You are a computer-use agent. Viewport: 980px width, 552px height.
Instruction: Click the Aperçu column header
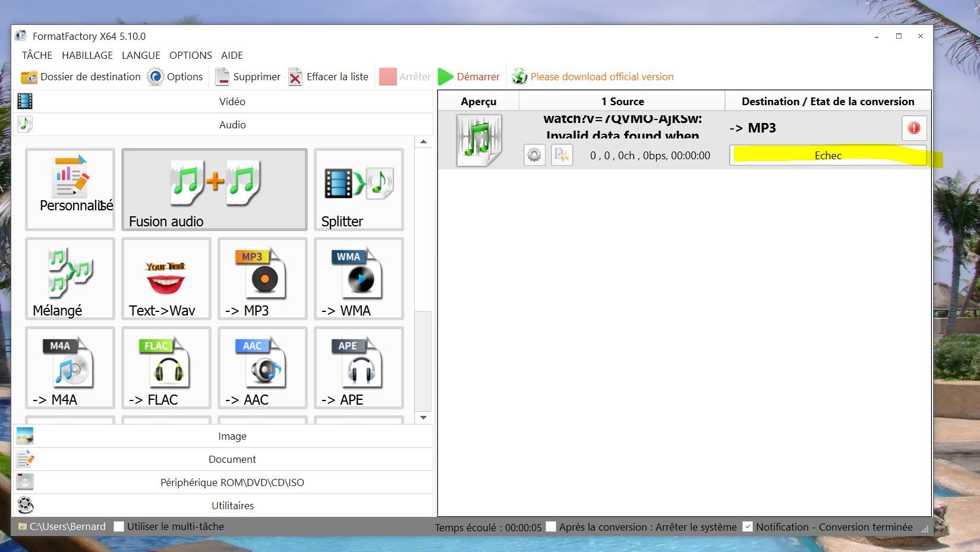tap(478, 101)
